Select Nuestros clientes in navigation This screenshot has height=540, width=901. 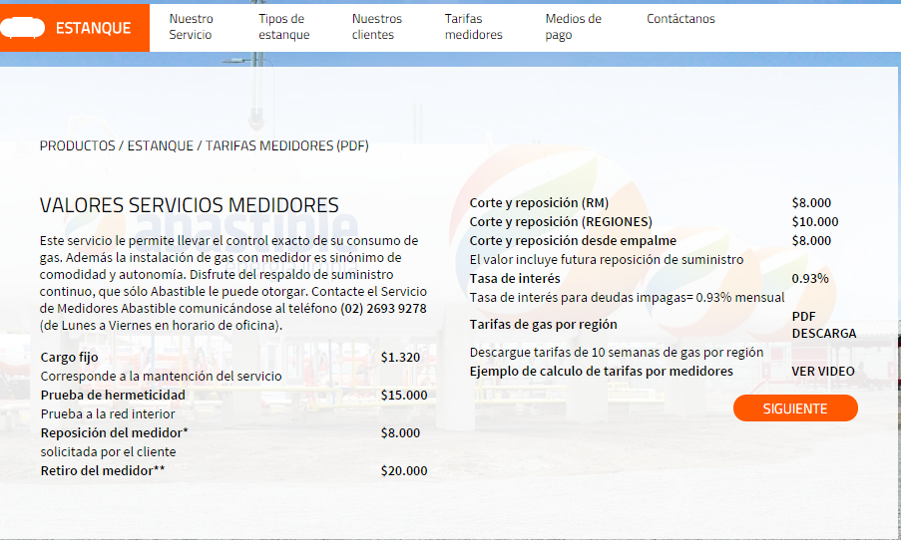pos(377,26)
